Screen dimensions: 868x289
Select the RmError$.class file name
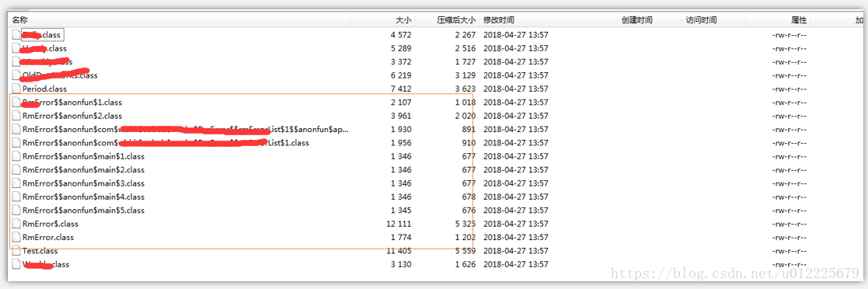coord(51,224)
